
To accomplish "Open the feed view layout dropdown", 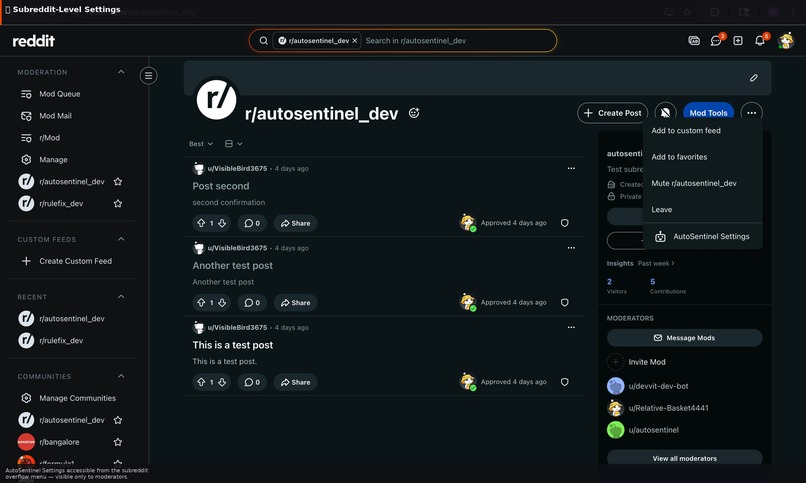I will point(233,144).
